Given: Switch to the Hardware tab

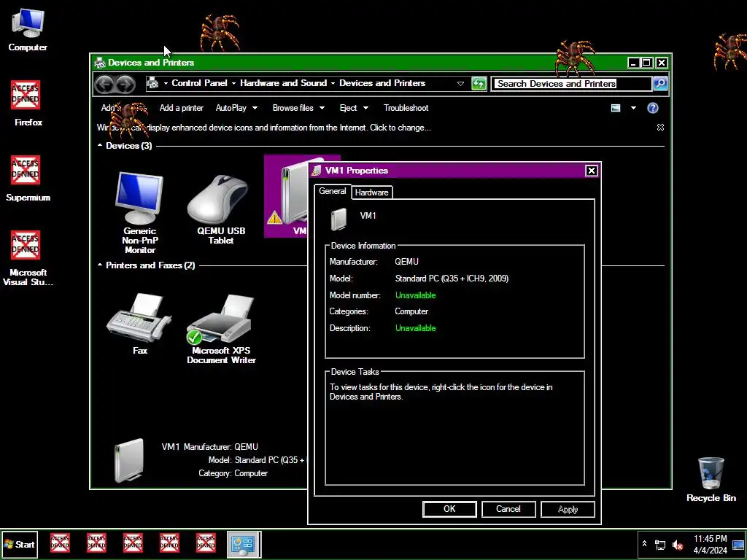Looking at the screenshot, I should pyautogui.click(x=371, y=192).
